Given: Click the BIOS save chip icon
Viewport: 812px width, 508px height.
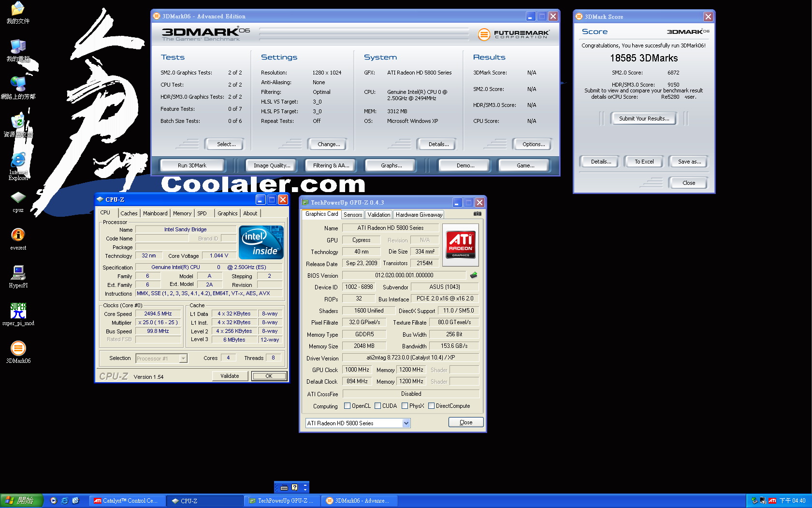Looking at the screenshot, I should coord(474,275).
